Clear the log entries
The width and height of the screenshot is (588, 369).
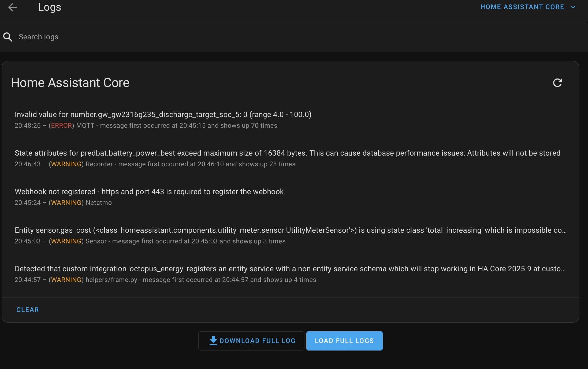click(28, 310)
